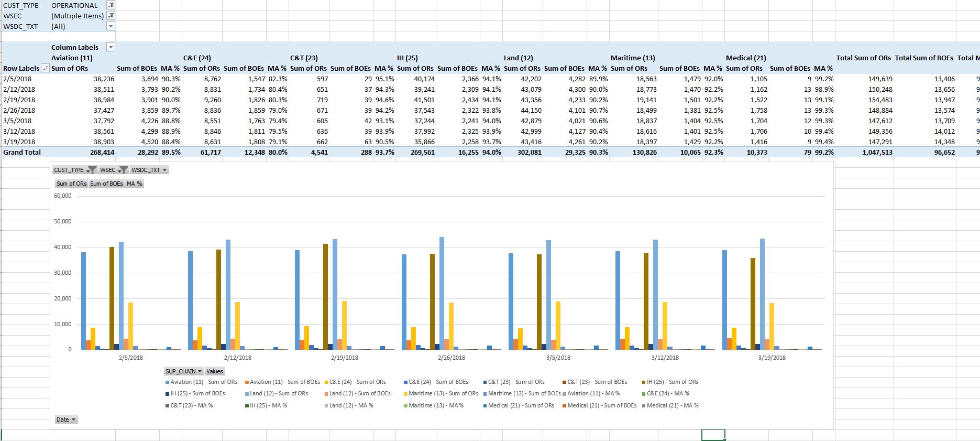The image size is (980, 441).
Task: Select the cell showing 154,483 total ORs
Action: 880,100
